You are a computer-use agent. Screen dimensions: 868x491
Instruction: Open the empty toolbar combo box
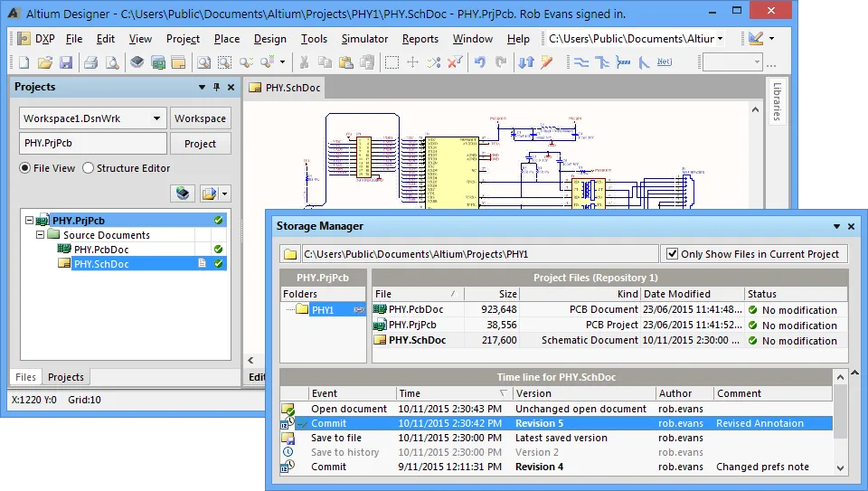[x=732, y=62]
